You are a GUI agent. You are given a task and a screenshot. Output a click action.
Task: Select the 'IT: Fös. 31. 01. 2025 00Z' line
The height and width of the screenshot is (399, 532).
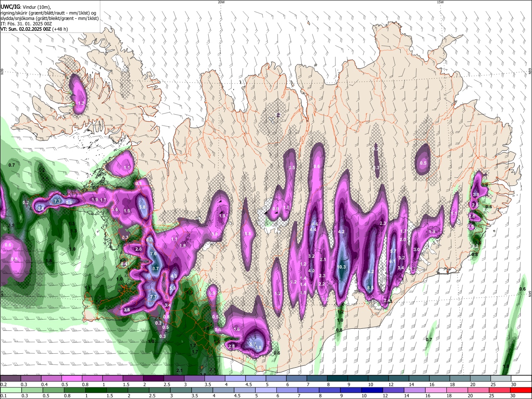[26, 24]
